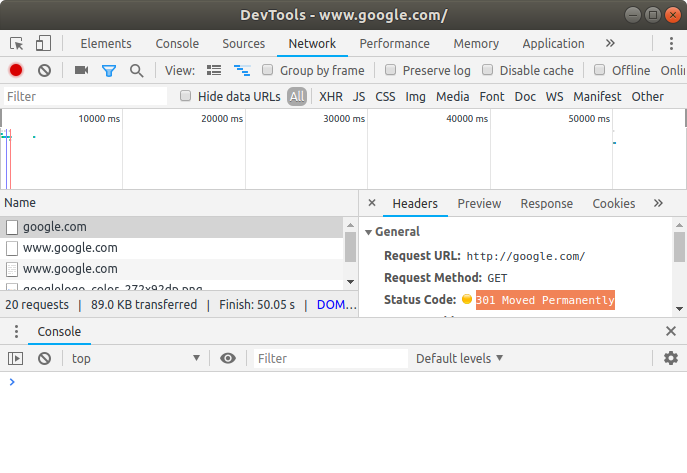Open the Cookies detail tab
This screenshot has width=687, height=473.
[x=614, y=204]
